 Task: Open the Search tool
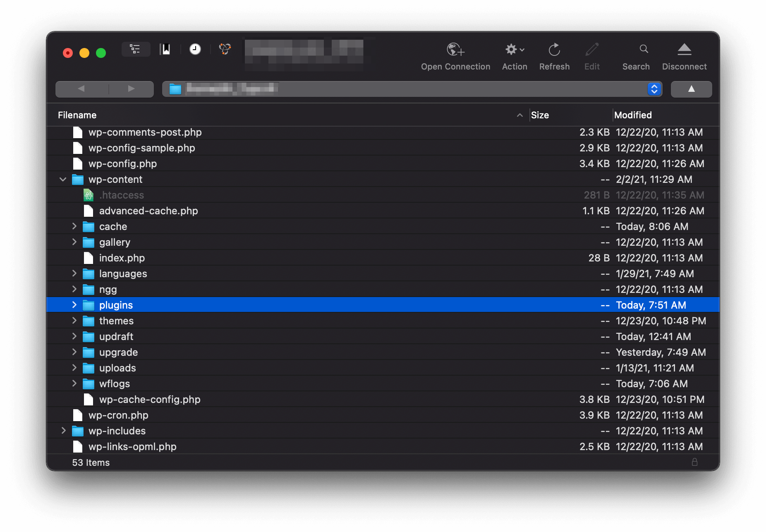[644, 49]
